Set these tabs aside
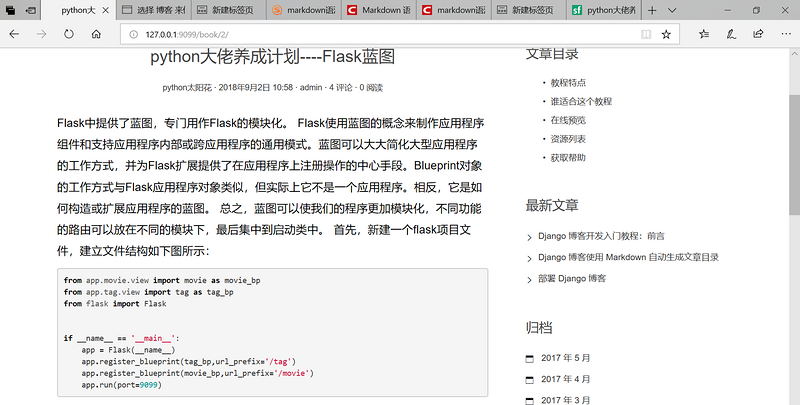Image resolution: width=800 pixels, height=405 pixels. click(31, 10)
